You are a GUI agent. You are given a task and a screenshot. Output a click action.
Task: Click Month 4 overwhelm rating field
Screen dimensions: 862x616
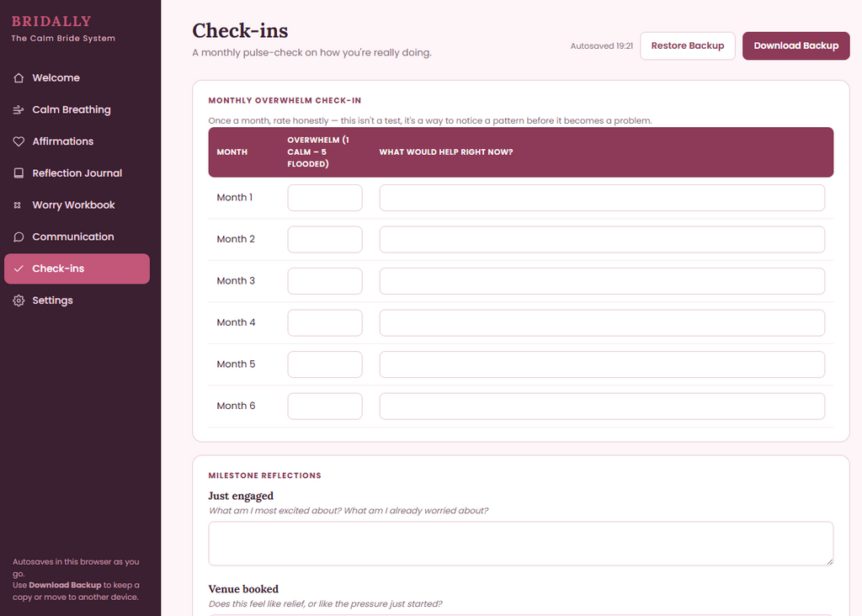click(x=325, y=323)
